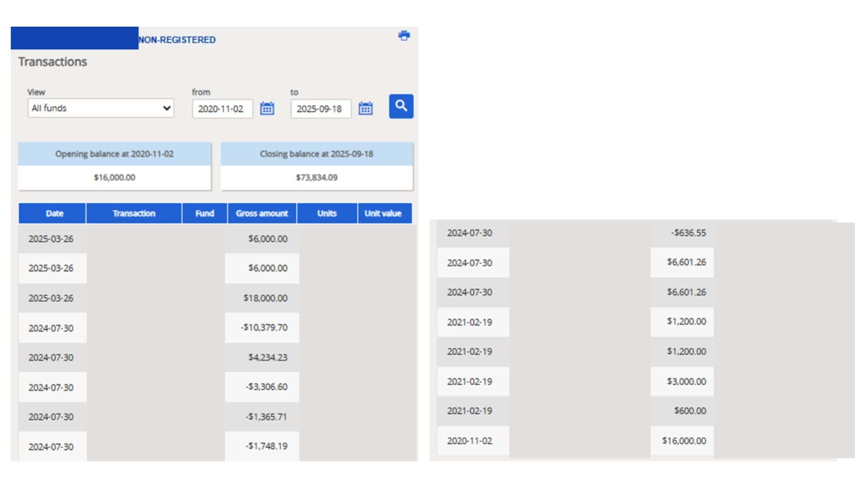The width and height of the screenshot is (868, 488).
Task: Select the $18,000.00 transaction row
Action: coord(217,298)
